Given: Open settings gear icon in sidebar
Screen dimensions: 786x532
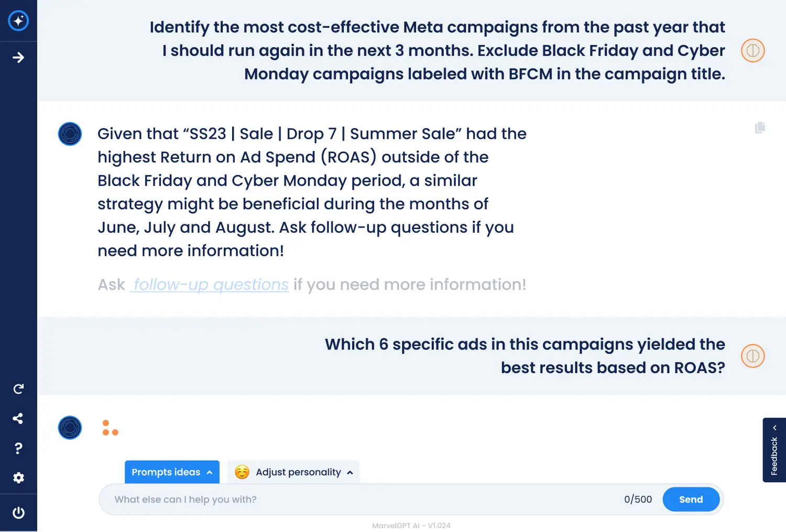Looking at the screenshot, I should [18, 477].
